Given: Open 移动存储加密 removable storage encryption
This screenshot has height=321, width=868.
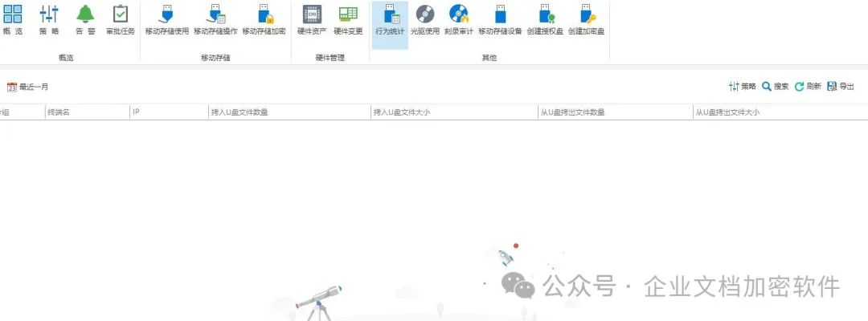Looking at the screenshot, I should point(264,20).
